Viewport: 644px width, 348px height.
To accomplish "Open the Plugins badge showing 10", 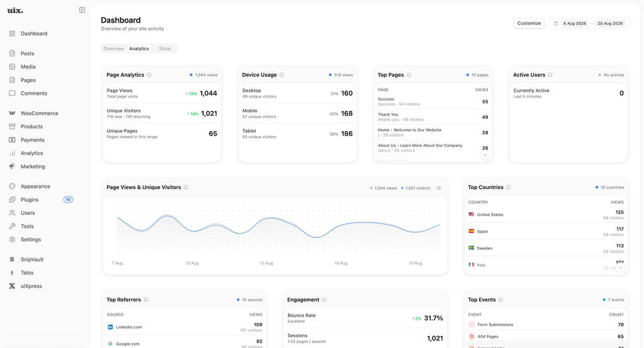I will click(x=68, y=200).
